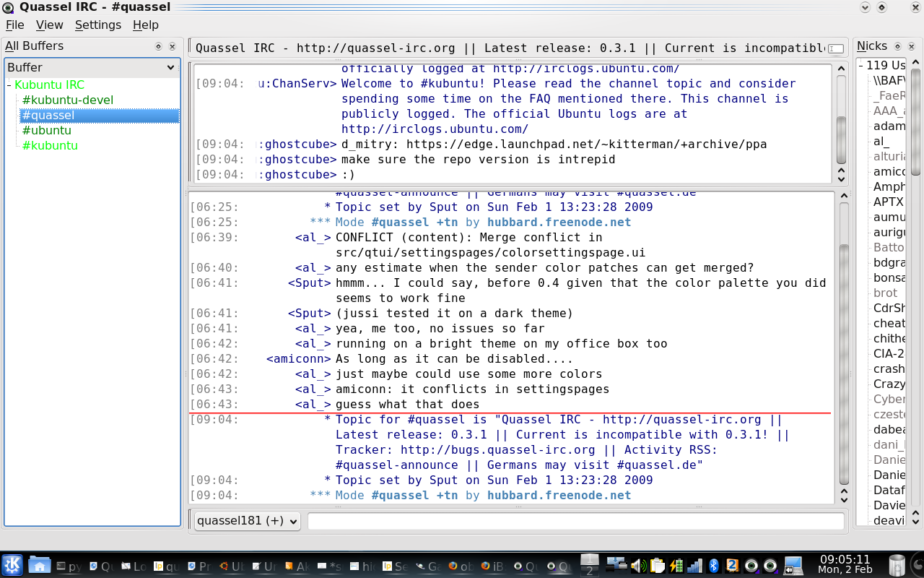This screenshot has height=578, width=924.
Task: Close the All Buffers dock panel
Action: pos(173,46)
